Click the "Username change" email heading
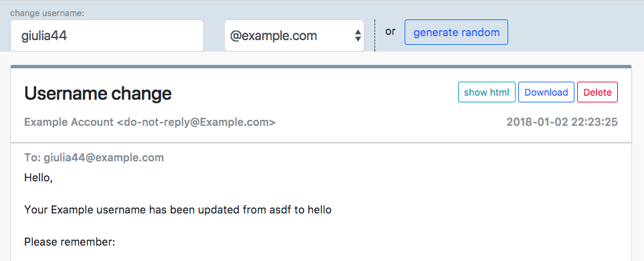The width and height of the screenshot is (644, 261). point(98,94)
